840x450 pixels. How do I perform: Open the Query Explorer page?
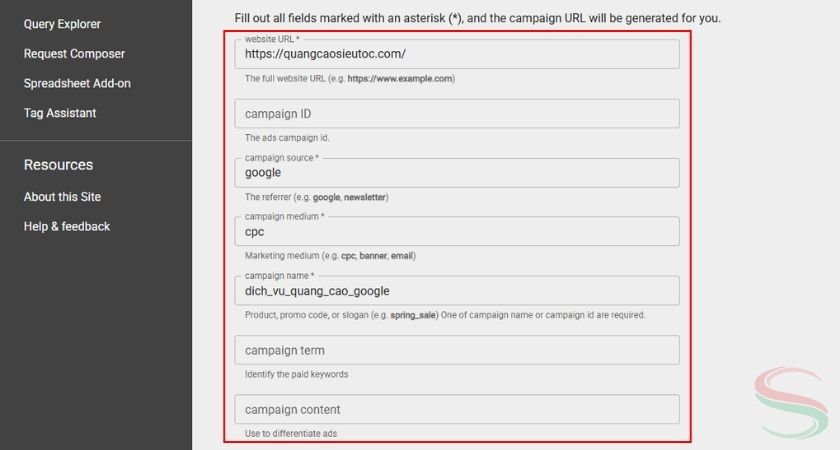coord(62,24)
